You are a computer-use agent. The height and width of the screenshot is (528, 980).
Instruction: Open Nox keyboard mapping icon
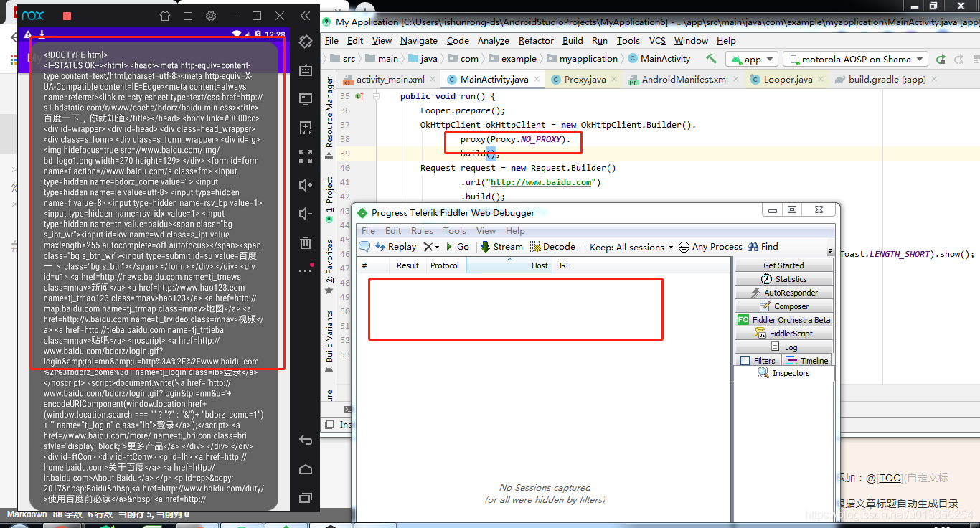coord(305,70)
